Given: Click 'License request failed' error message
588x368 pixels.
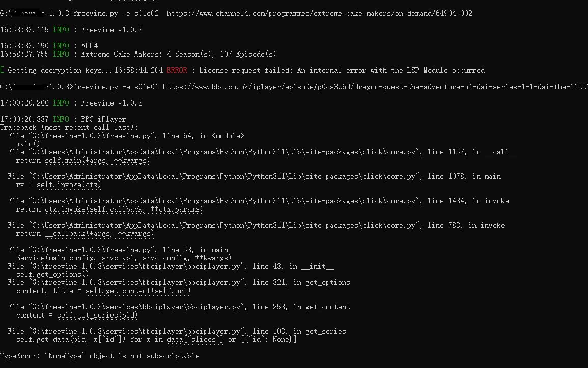Looking at the screenshot, I should pyautogui.click(x=342, y=71).
